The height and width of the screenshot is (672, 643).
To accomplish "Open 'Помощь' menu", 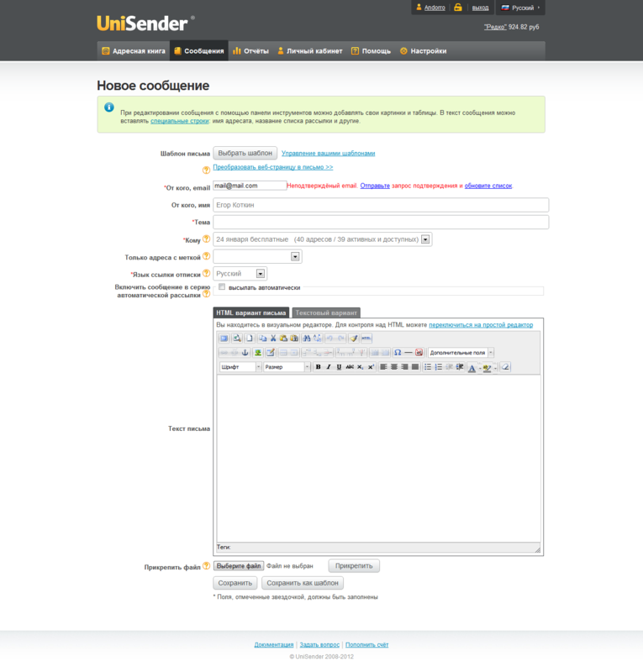I will [x=371, y=51].
